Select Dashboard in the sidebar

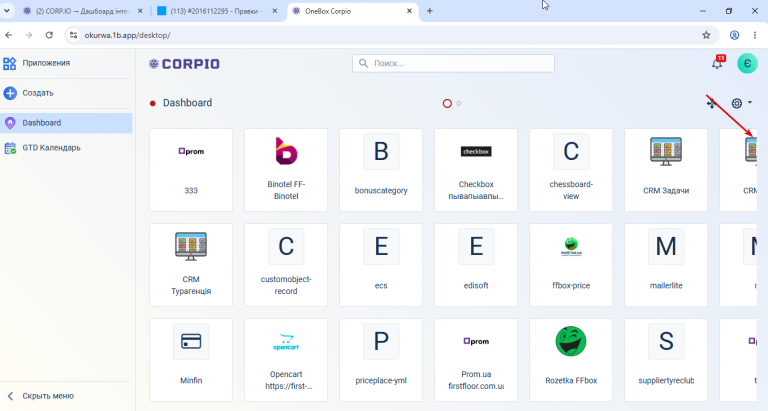point(66,123)
